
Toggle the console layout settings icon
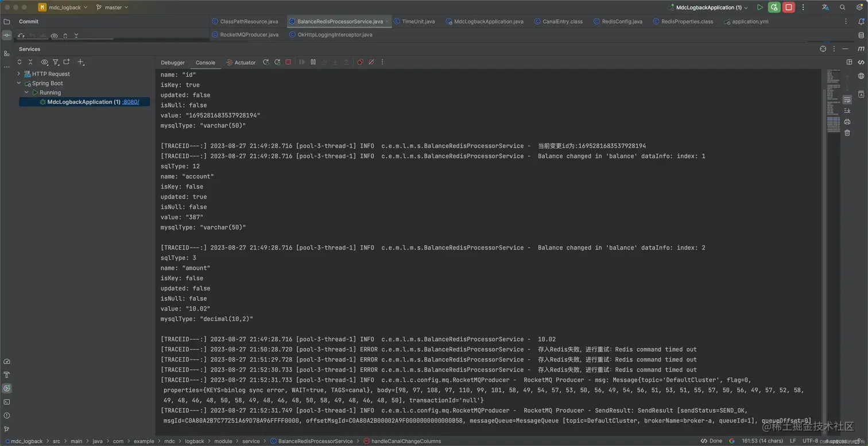850,62
